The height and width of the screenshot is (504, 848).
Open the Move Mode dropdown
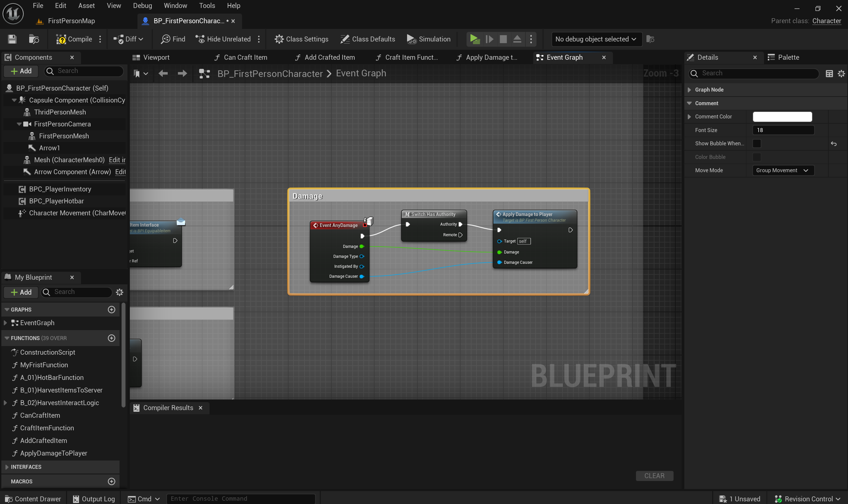tap(783, 170)
